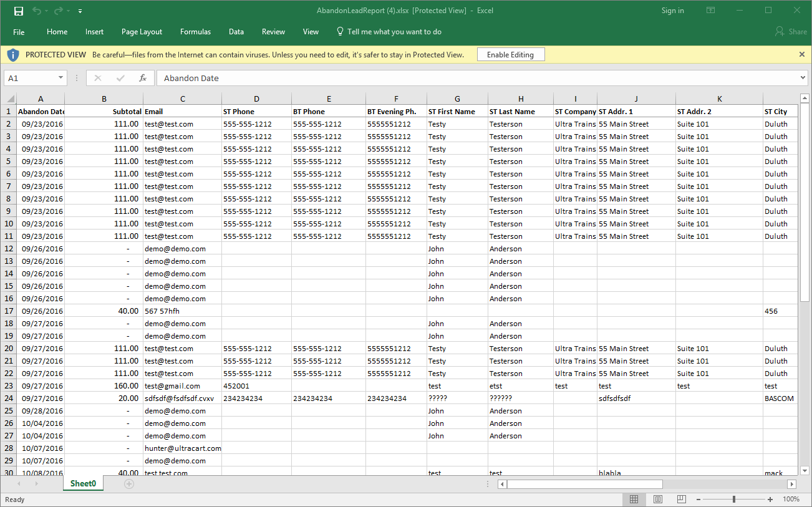Click zoom out minus icon
The width and height of the screenshot is (812, 507).
(x=699, y=500)
